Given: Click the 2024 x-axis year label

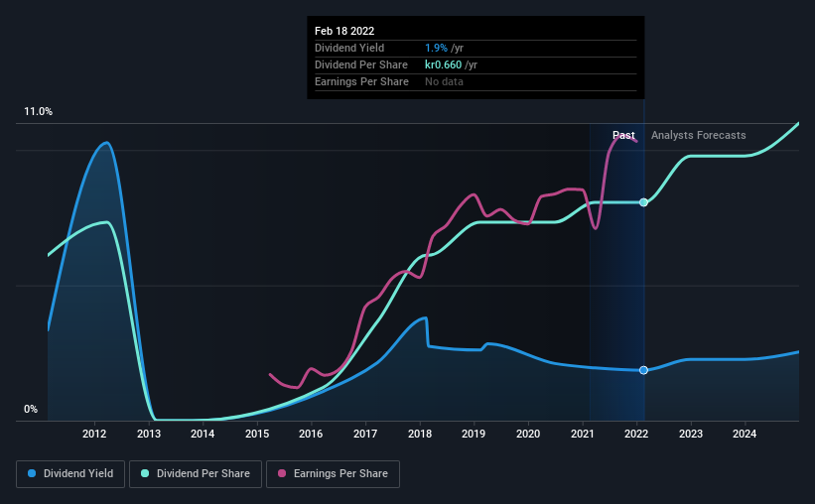Looking at the screenshot, I should point(745,434).
